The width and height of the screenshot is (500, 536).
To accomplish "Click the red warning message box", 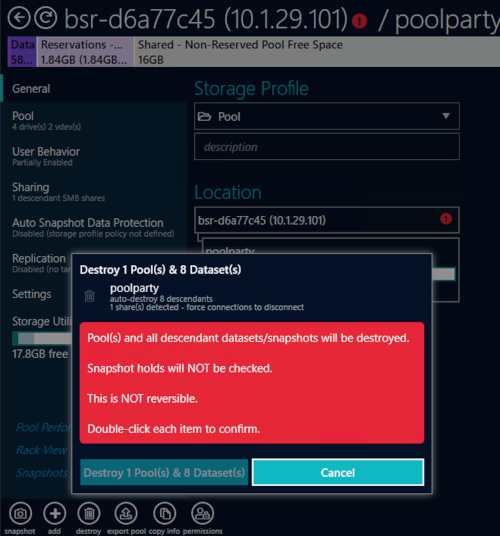I will (252, 383).
